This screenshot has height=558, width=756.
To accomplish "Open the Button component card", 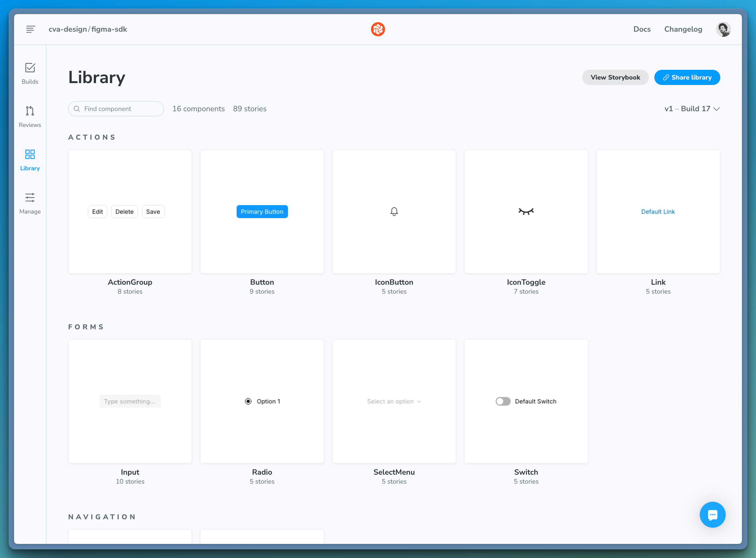I will [x=262, y=212].
